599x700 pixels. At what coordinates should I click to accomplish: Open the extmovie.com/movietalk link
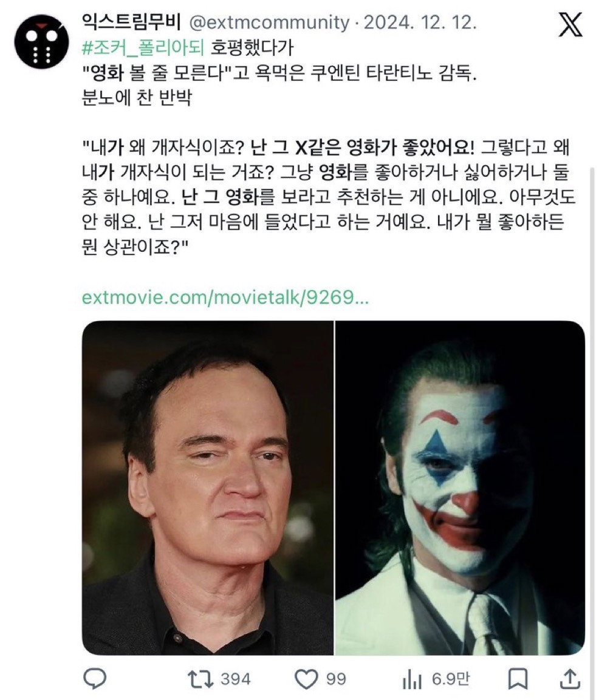point(225,297)
